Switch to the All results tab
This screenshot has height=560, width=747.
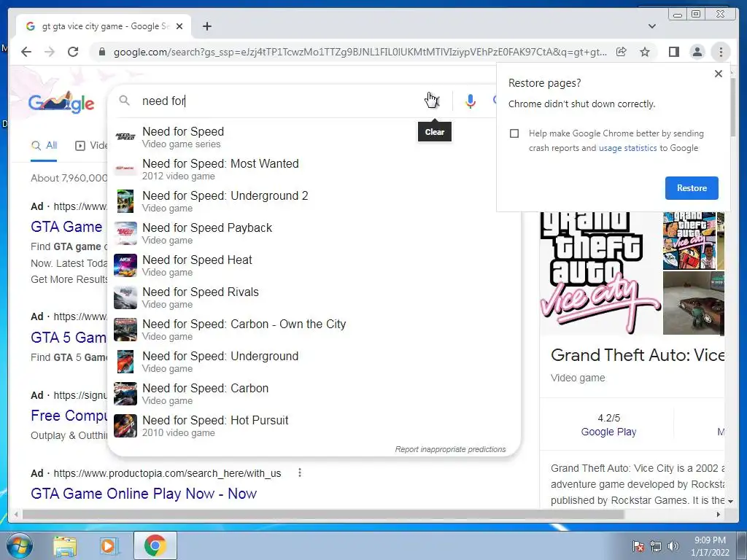[44, 146]
